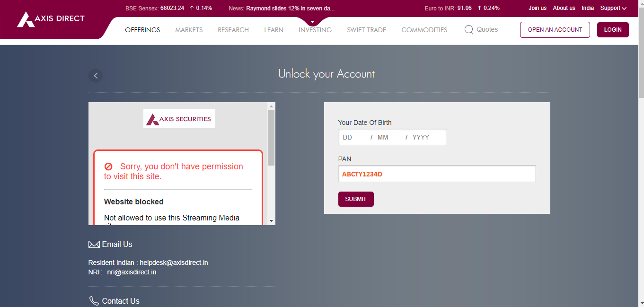Click the Email Us envelope icon
644x307 pixels.
tap(94, 245)
